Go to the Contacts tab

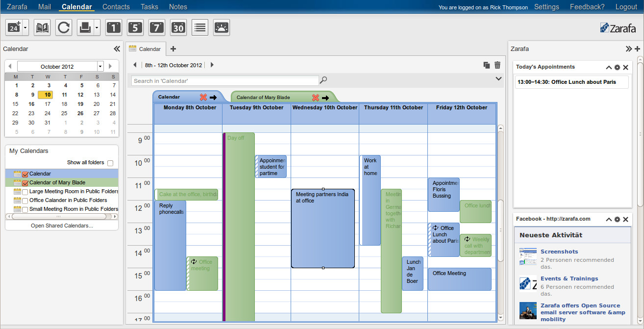116,7
